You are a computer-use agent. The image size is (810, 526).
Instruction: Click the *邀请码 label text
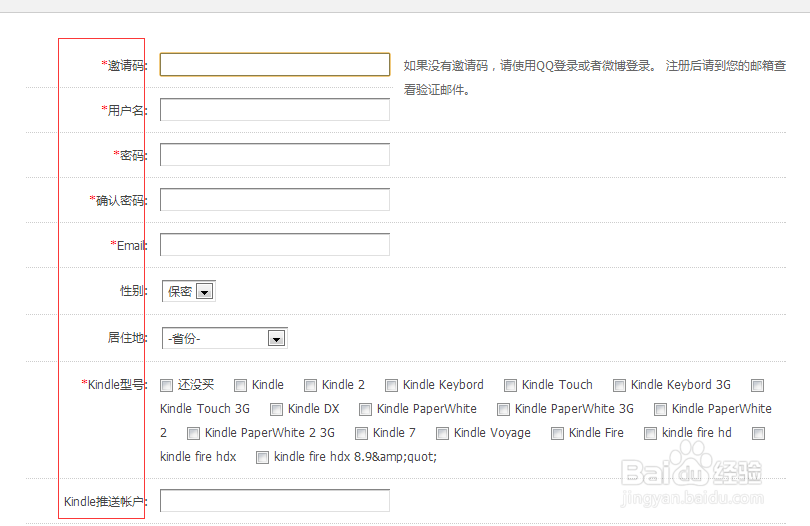(124, 65)
